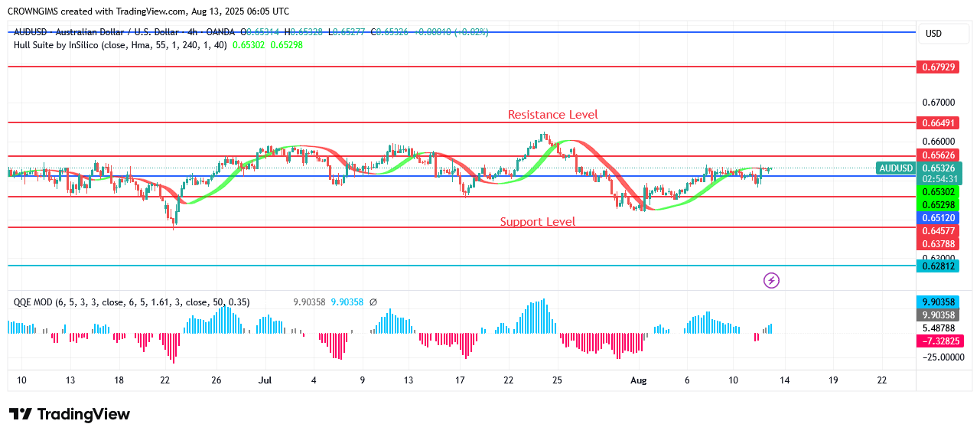Screen dimensions: 980x437
Task: Click the 02:54:31 countdown timer
Action: (x=938, y=179)
